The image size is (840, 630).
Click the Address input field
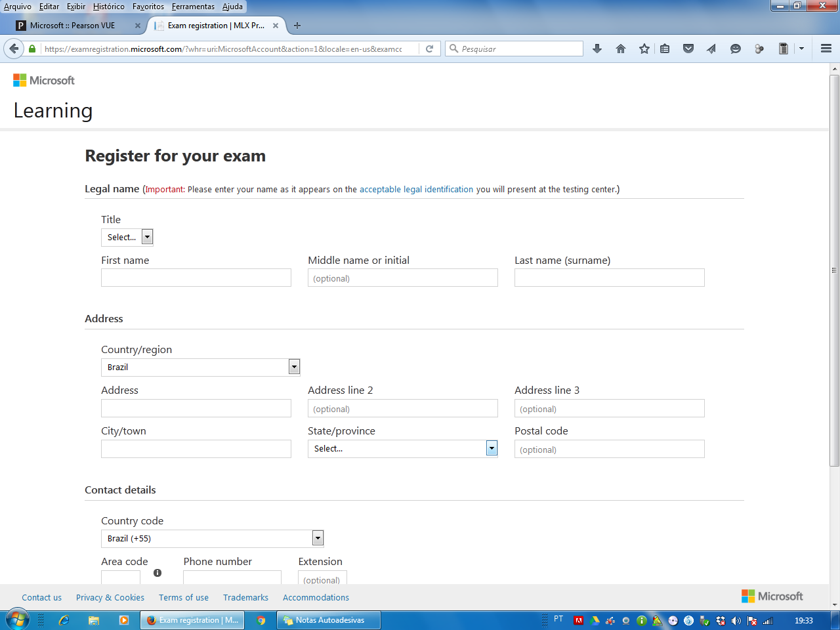pyautogui.click(x=196, y=408)
